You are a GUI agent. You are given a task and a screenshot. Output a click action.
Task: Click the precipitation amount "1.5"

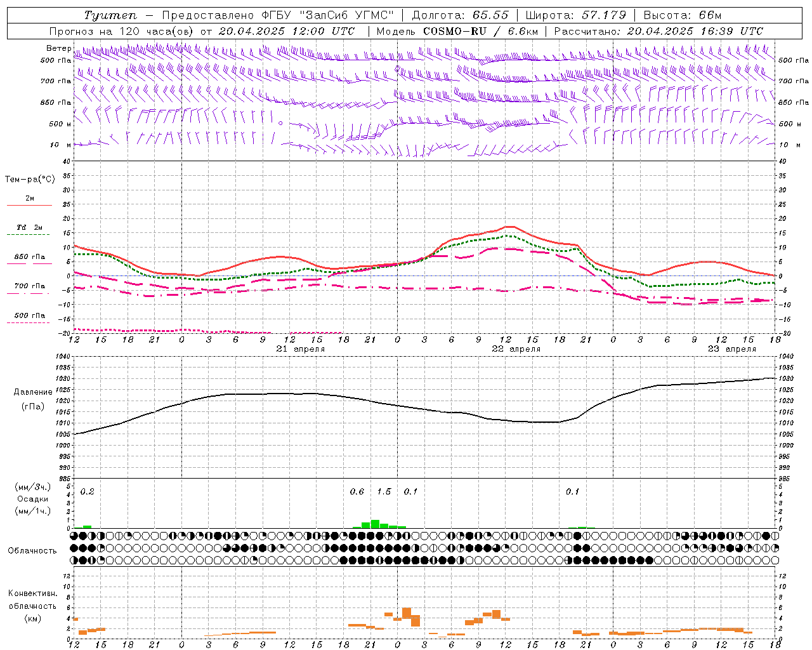384,492
